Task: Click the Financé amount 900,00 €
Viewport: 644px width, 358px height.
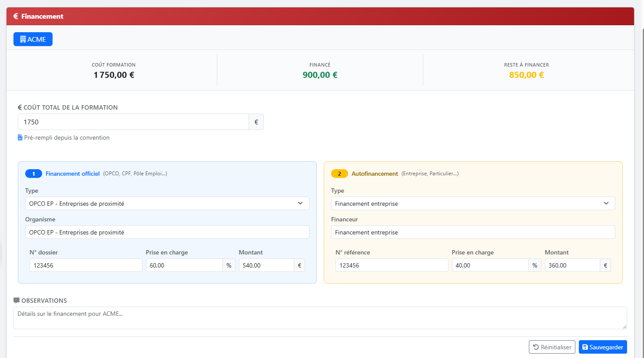Action: click(320, 75)
